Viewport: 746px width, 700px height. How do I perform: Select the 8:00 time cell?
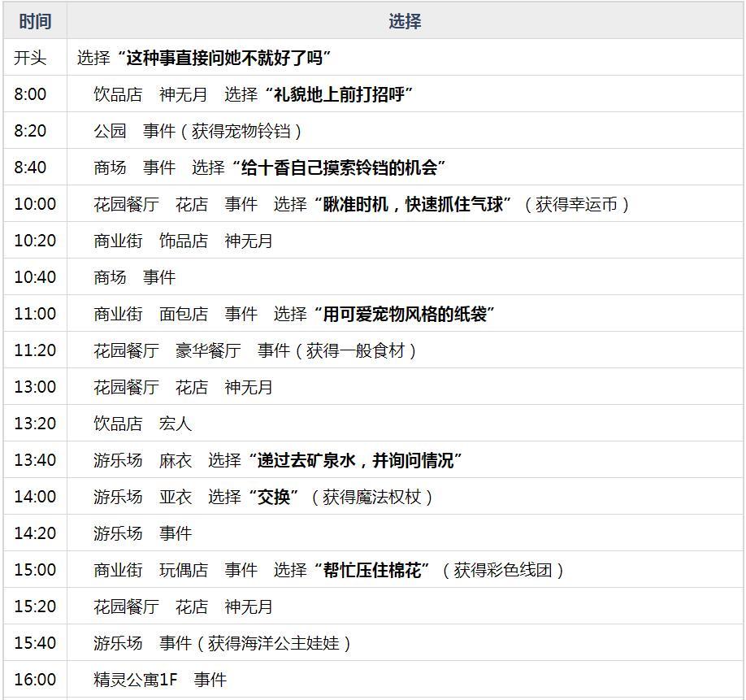35,94
